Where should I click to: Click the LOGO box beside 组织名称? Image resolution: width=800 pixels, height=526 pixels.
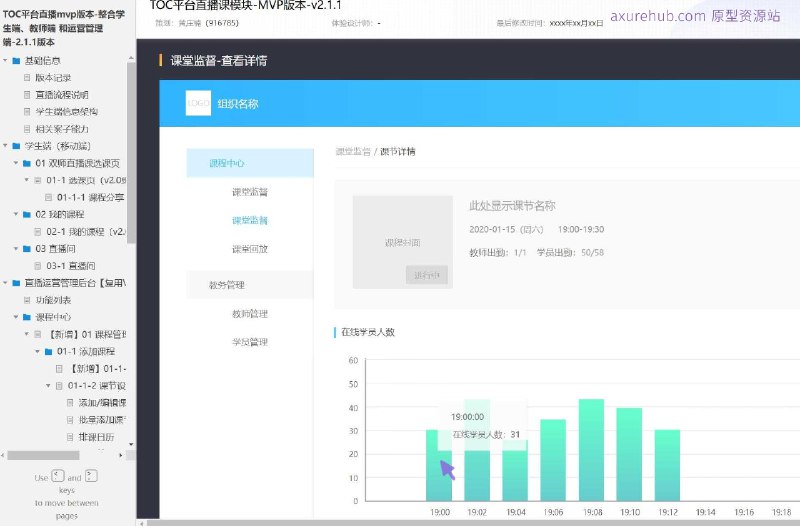[198, 103]
